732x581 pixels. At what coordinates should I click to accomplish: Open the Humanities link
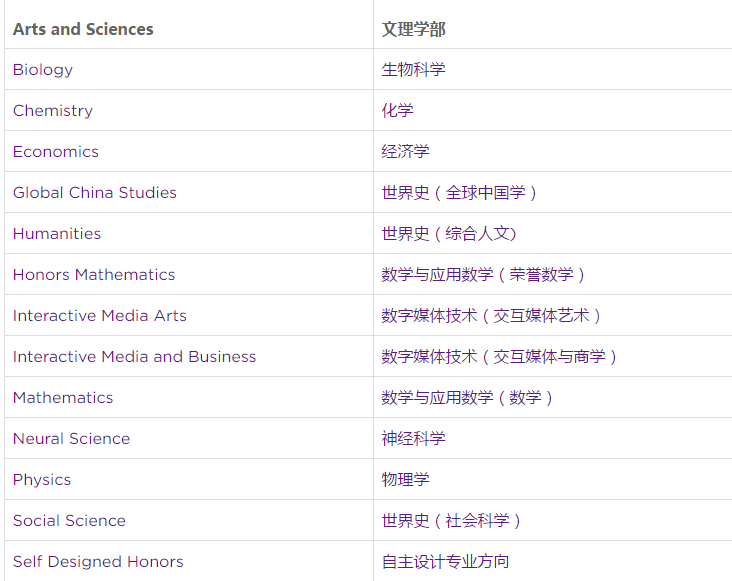[57, 234]
